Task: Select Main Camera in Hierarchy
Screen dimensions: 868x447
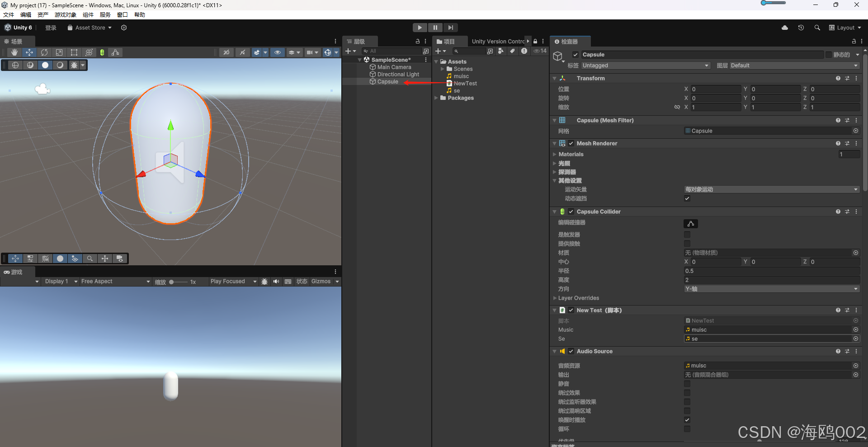Action: point(394,67)
